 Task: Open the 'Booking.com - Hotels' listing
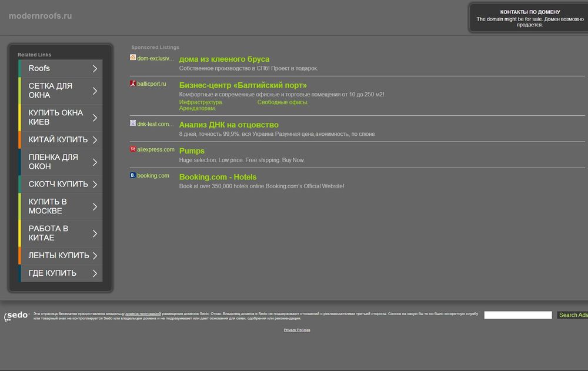218,177
